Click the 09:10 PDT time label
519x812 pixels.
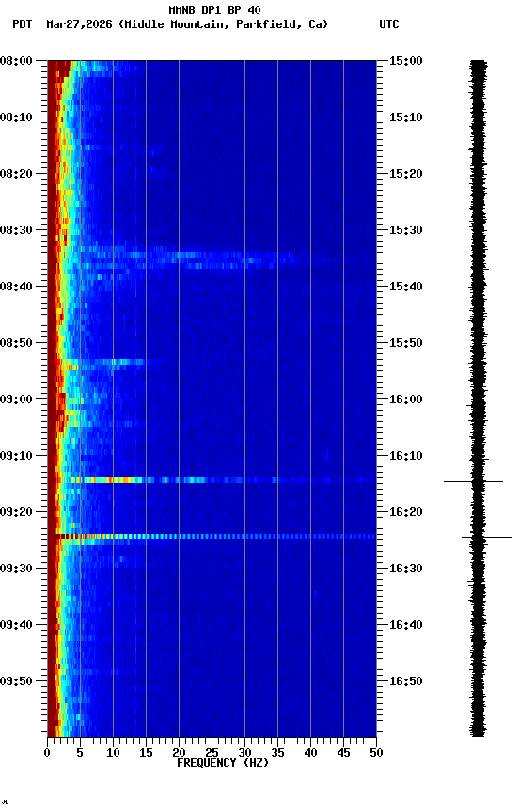16,456
